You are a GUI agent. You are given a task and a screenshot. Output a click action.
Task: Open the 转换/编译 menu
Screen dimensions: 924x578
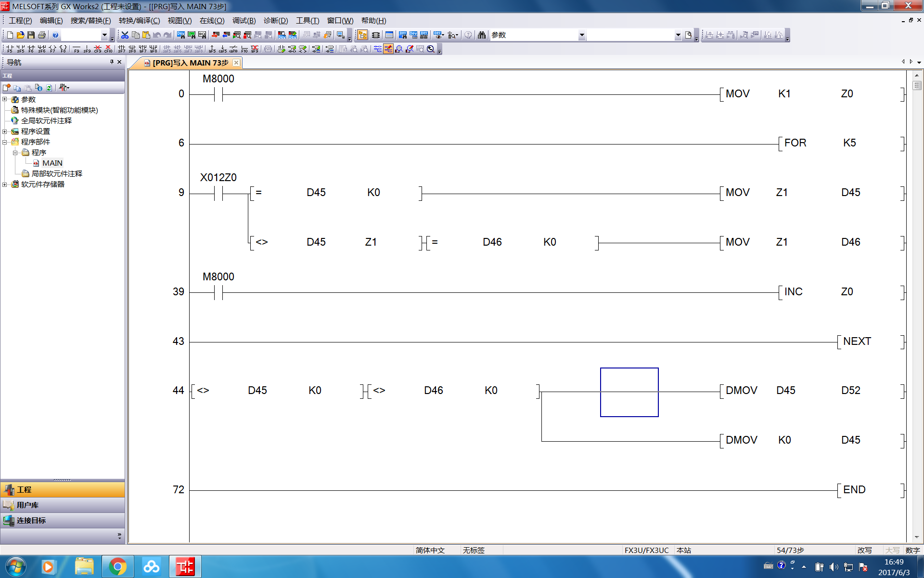pyautogui.click(x=139, y=21)
